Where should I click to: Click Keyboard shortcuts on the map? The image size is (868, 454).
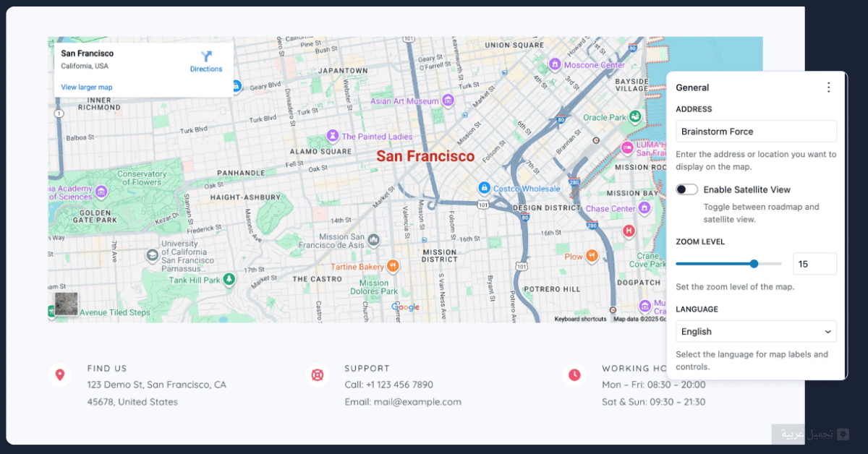(x=581, y=319)
